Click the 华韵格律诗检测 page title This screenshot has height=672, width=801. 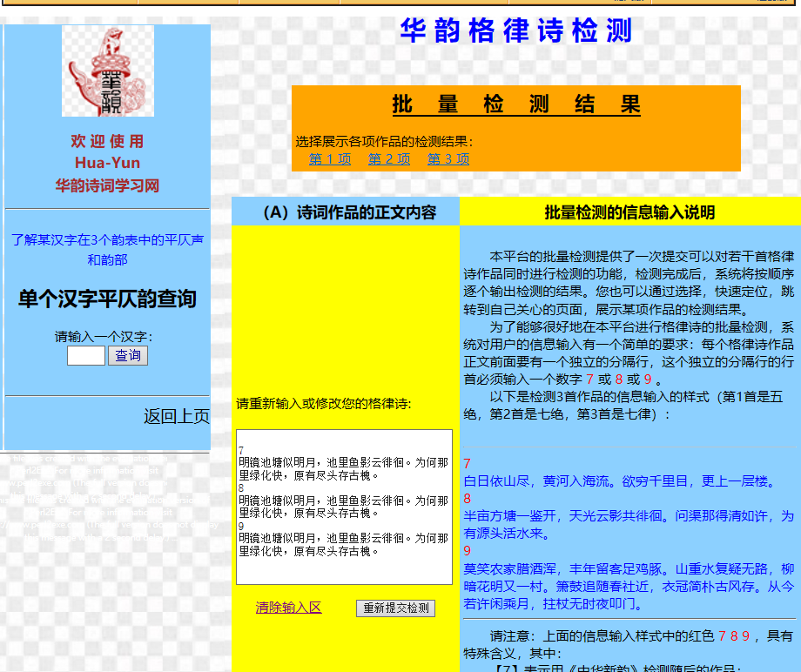515,31
